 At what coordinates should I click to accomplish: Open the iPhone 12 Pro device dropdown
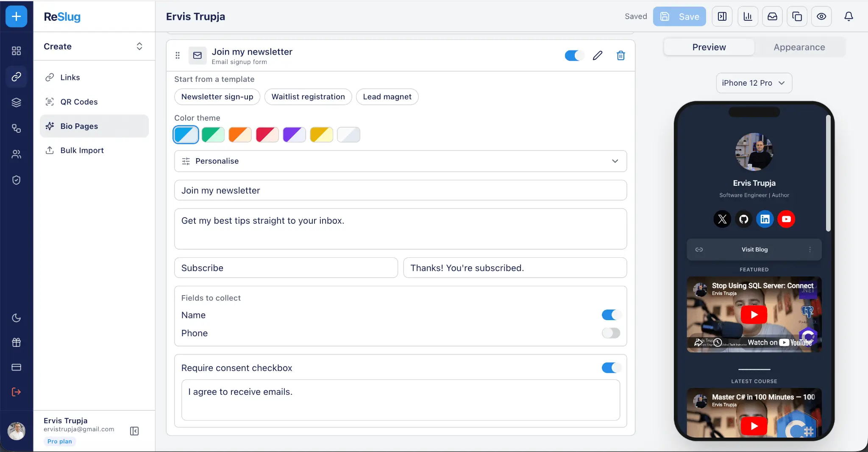[754, 83]
